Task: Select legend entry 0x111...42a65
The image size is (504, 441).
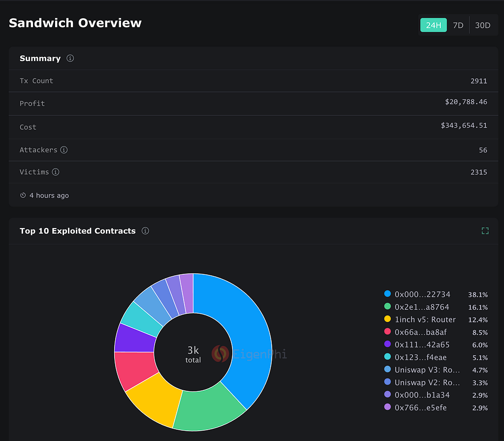Action: [x=422, y=345]
